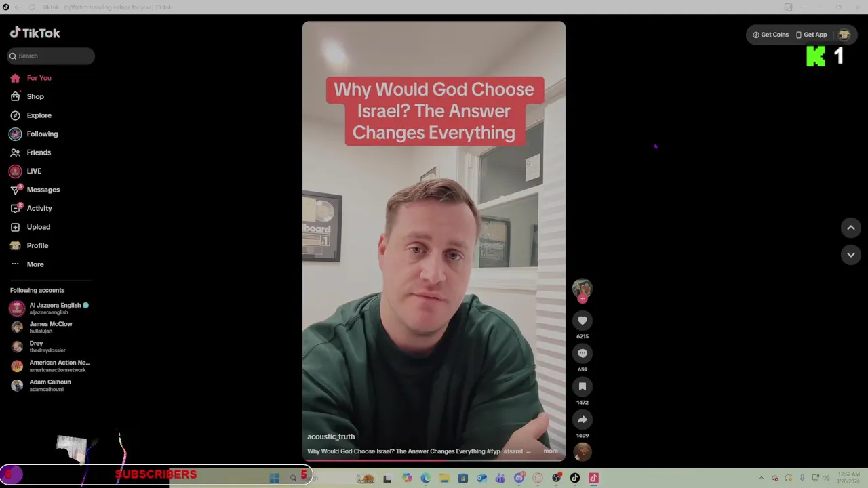Open Microsoft Teams from the taskbar
This screenshot has height=488, width=868.
(500, 478)
